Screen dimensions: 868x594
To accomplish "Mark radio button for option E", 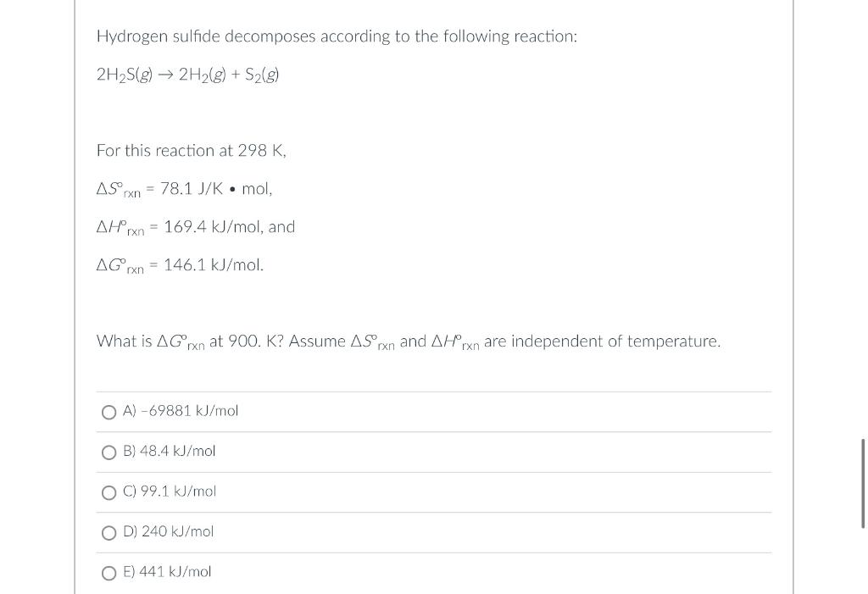I will point(109,573).
